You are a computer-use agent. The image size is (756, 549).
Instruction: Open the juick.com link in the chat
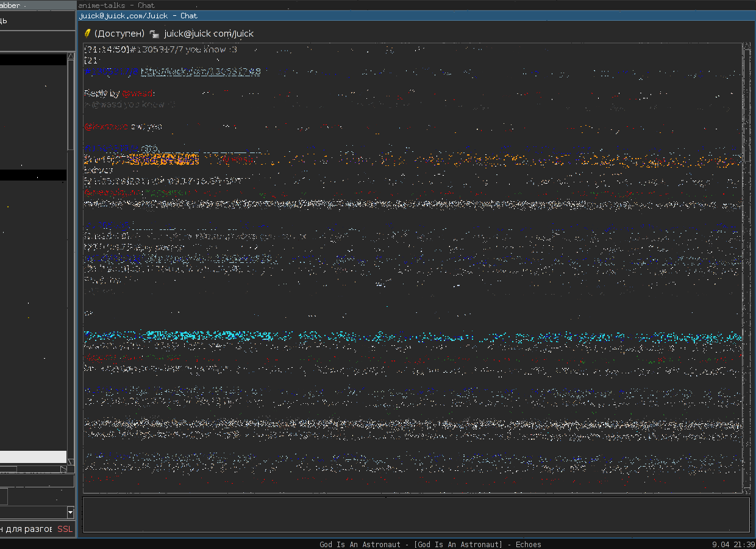pos(201,72)
